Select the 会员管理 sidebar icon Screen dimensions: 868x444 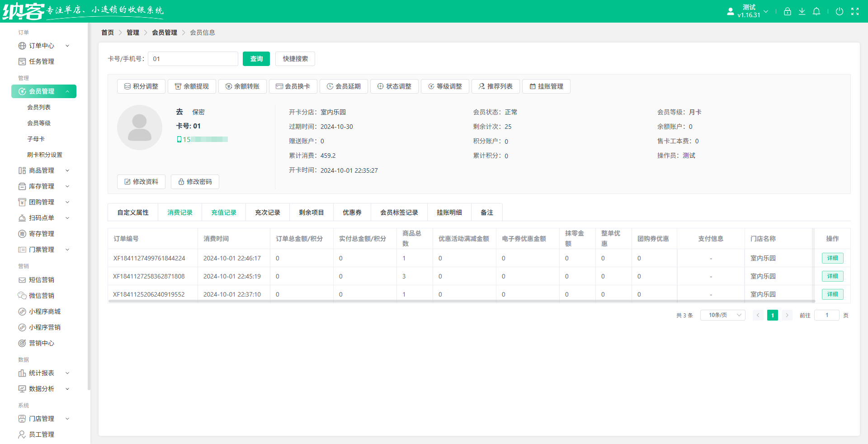click(22, 91)
